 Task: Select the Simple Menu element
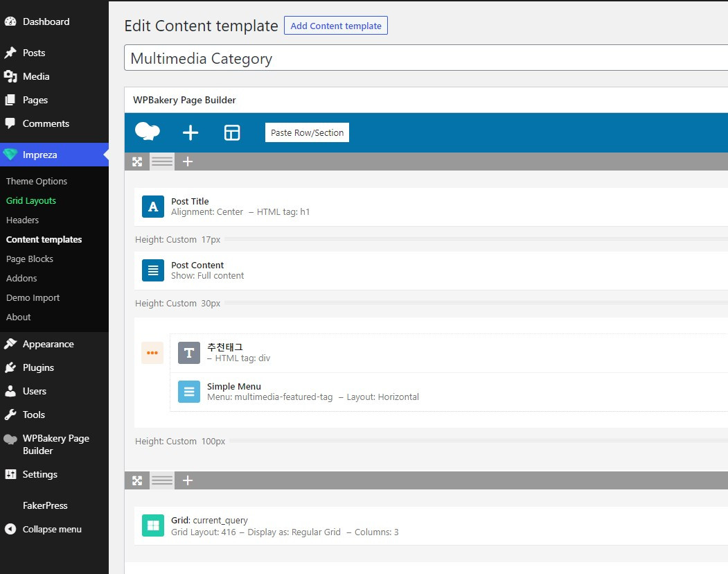449,392
